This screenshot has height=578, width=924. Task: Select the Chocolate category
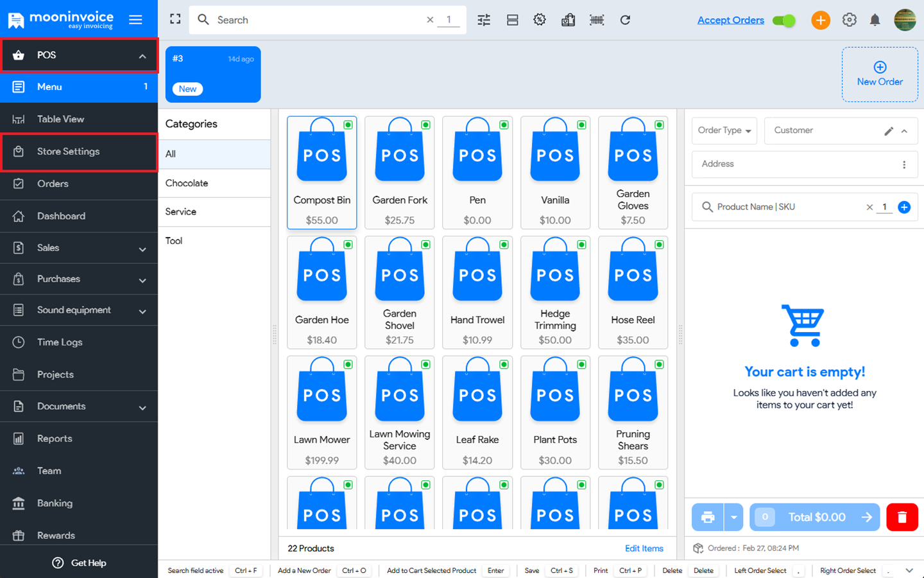point(187,183)
